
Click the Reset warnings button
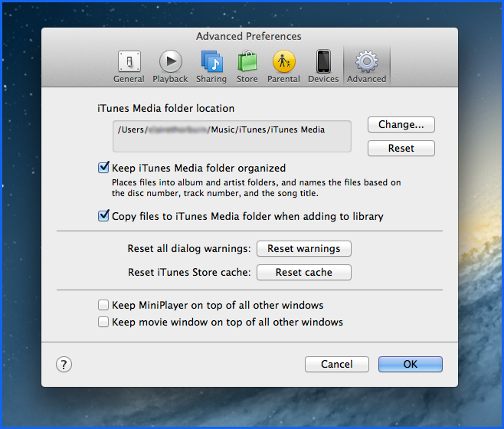[304, 248]
